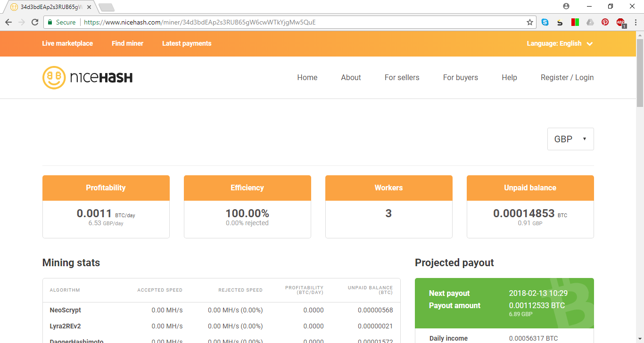Select the NeoScrypt algorithm row
Viewport: 644px width, 343px height.
tap(222, 310)
